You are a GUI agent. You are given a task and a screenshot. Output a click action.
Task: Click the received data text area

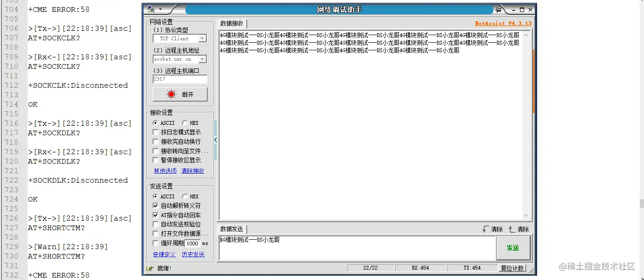[371, 125]
